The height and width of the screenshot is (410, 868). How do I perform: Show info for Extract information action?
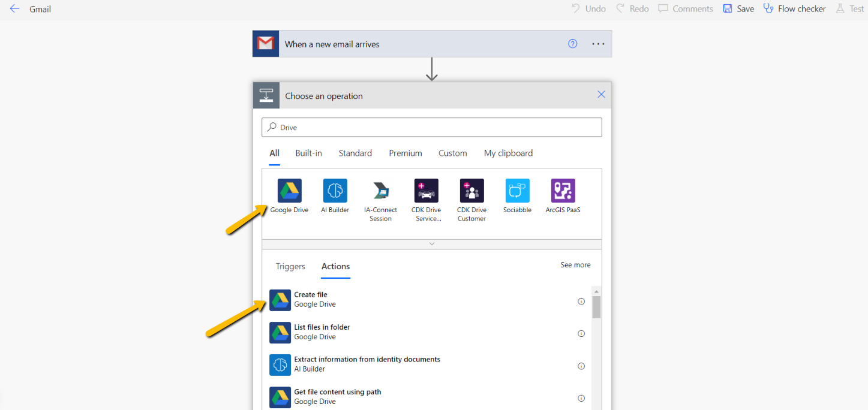click(x=581, y=366)
